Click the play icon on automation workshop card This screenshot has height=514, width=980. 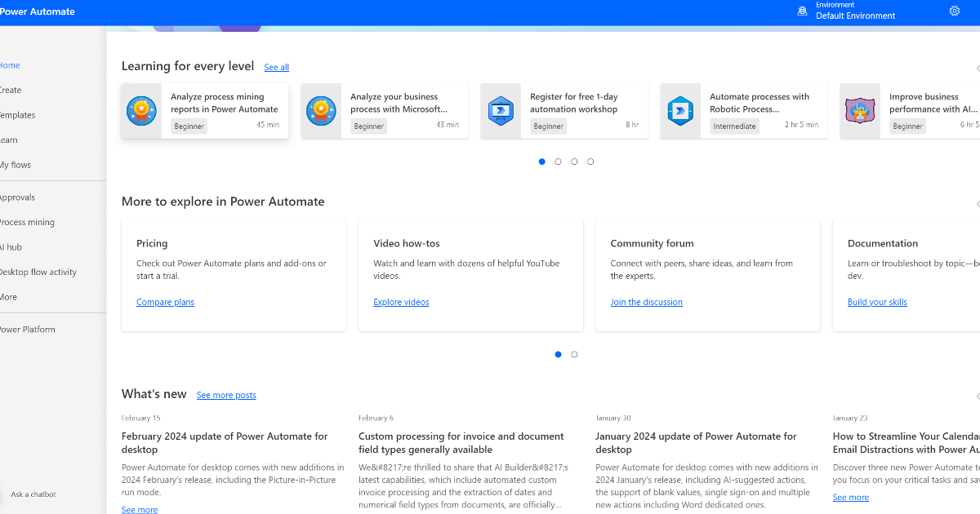[501, 110]
